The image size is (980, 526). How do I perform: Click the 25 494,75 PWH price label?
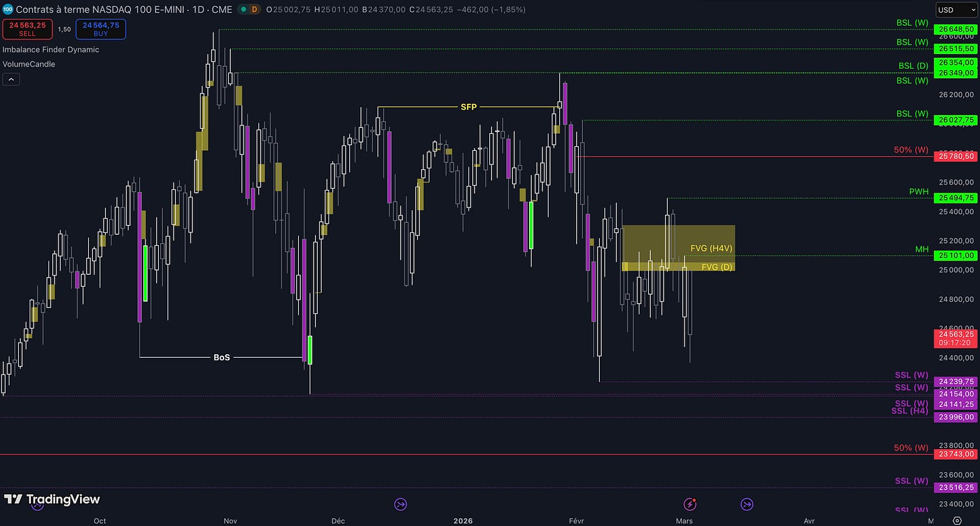click(x=956, y=198)
